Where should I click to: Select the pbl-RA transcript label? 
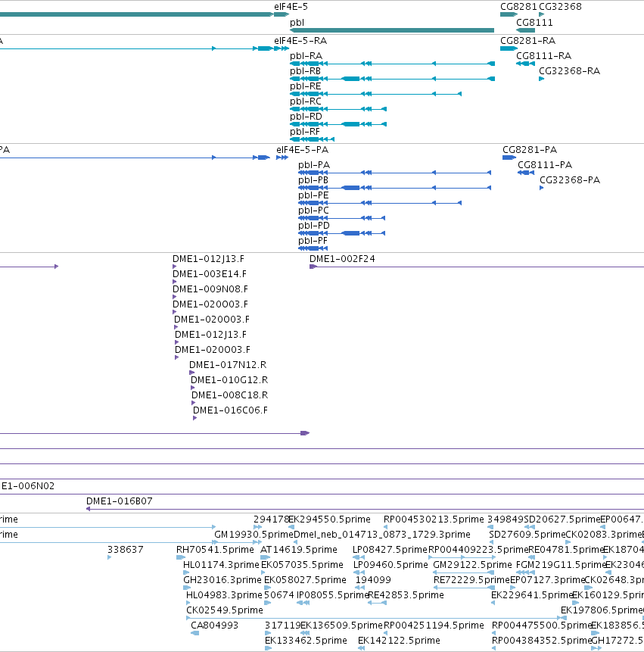click(x=306, y=56)
